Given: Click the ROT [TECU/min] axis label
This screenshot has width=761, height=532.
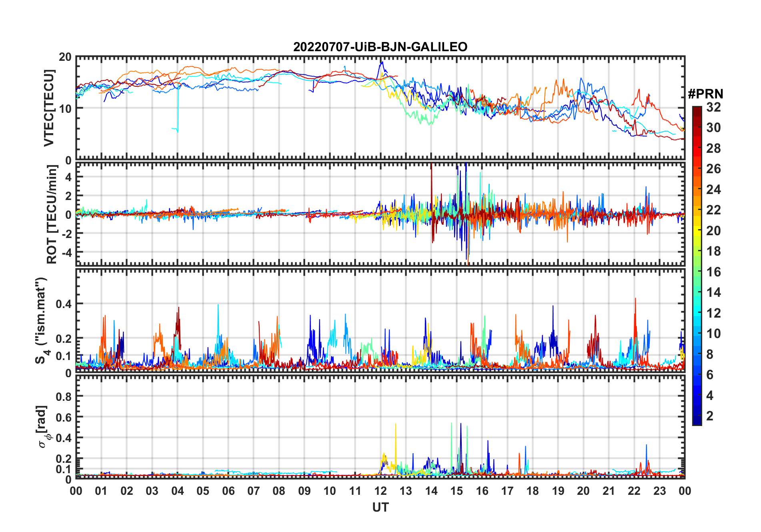Looking at the screenshot, I should [x=52, y=214].
